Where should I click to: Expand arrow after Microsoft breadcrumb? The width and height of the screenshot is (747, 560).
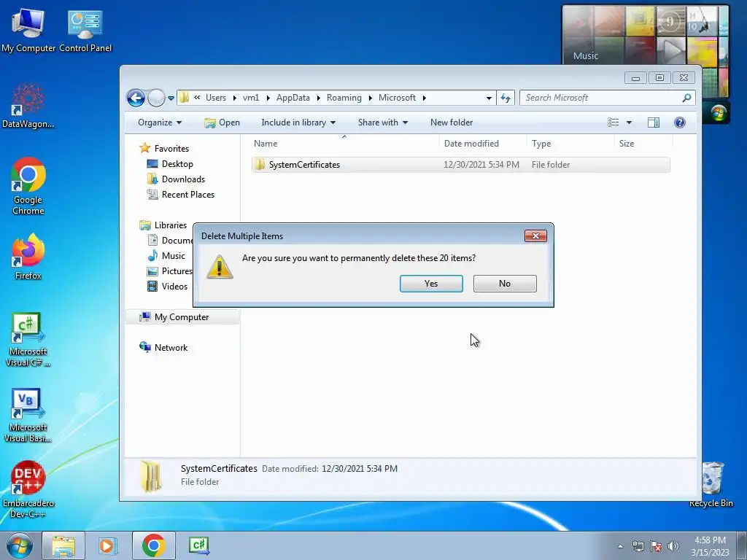pyautogui.click(x=424, y=98)
